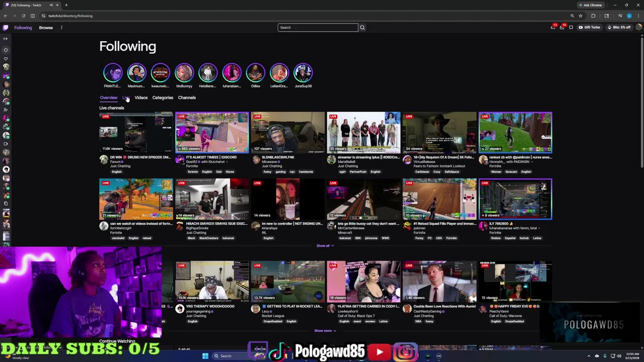This screenshot has height=362, width=644.
Task: Open CashNastyGaming stream thumbnail
Action: [440, 281]
